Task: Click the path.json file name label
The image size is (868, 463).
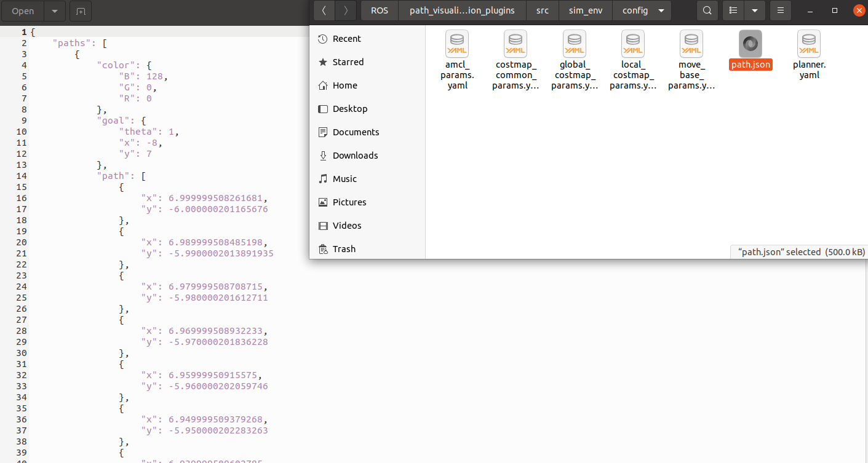Action: coord(750,65)
